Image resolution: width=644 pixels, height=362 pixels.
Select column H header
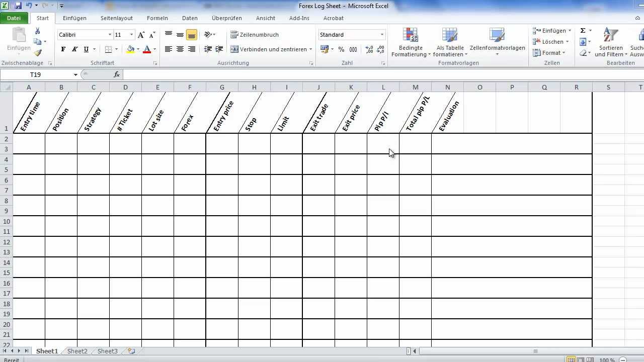[254, 87]
